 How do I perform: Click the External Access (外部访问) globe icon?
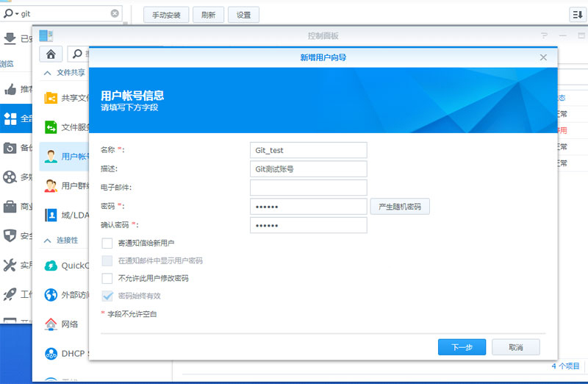(51, 295)
